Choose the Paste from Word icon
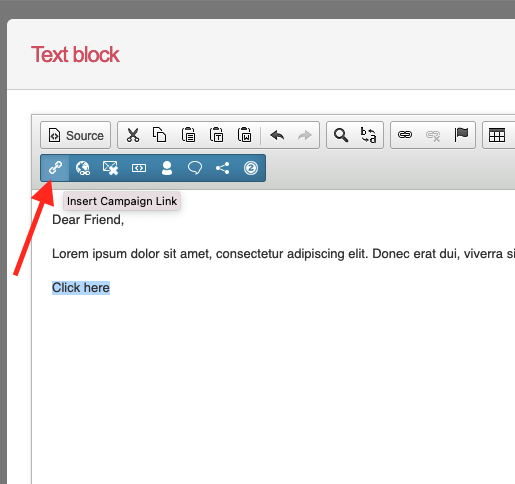The width and height of the screenshot is (515, 484). pos(244,135)
